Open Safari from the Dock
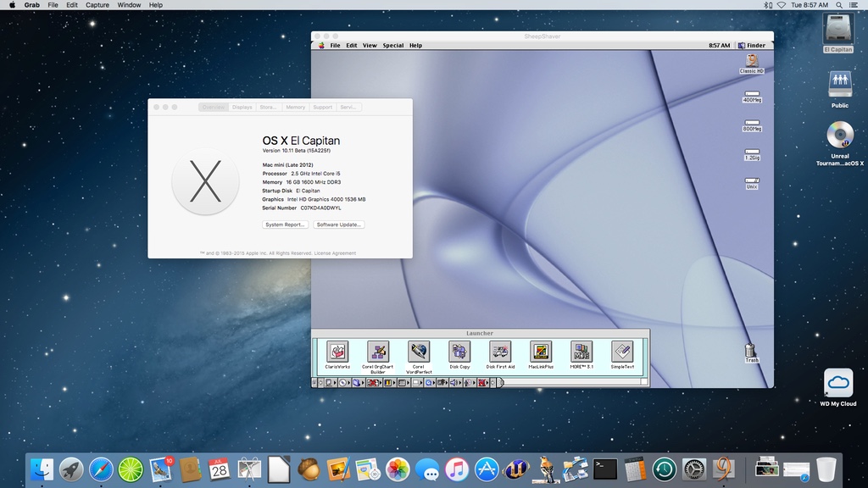Image resolution: width=868 pixels, height=488 pixels. click(102, 469)
